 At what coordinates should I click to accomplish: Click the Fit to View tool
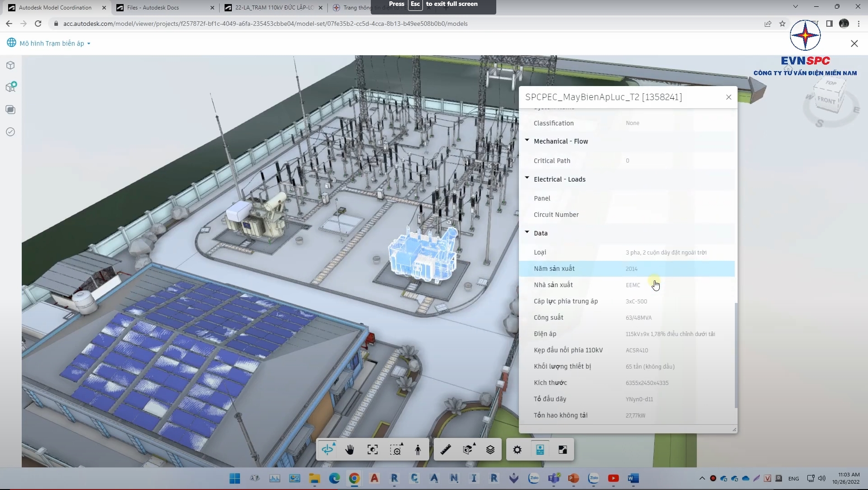[x=373, y=450]
